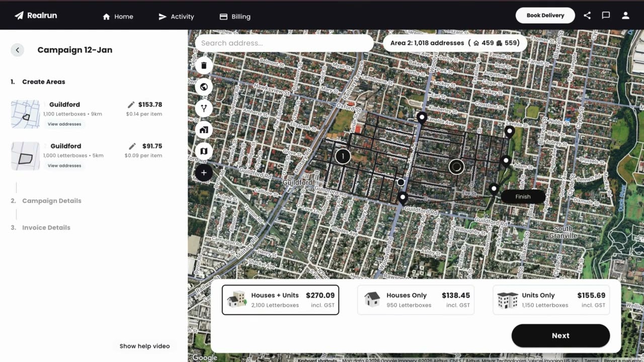Viewport: 644px width, 362px height.
Task: Open the Activity menu item
Action: pyautogui.click(x=176, y=17)
